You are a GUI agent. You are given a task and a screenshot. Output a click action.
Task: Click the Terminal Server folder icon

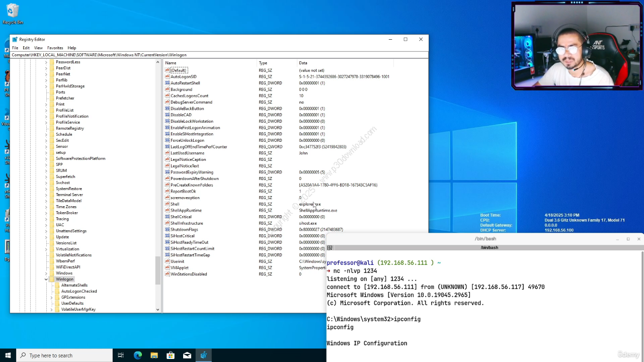(x=52, y=195)
